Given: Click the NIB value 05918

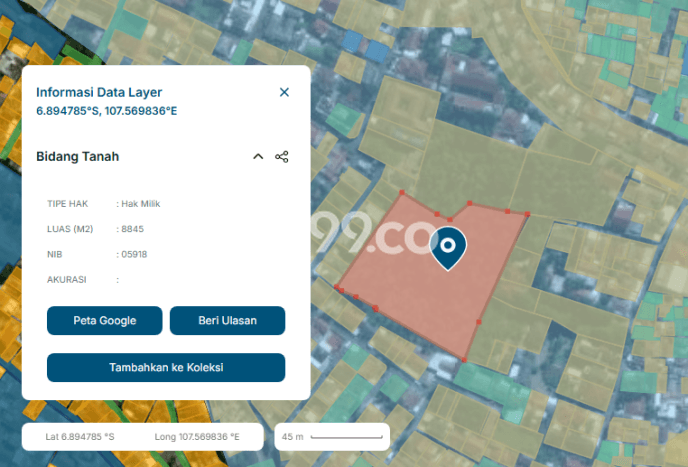Looking at the screenshot, I should 134,255.
